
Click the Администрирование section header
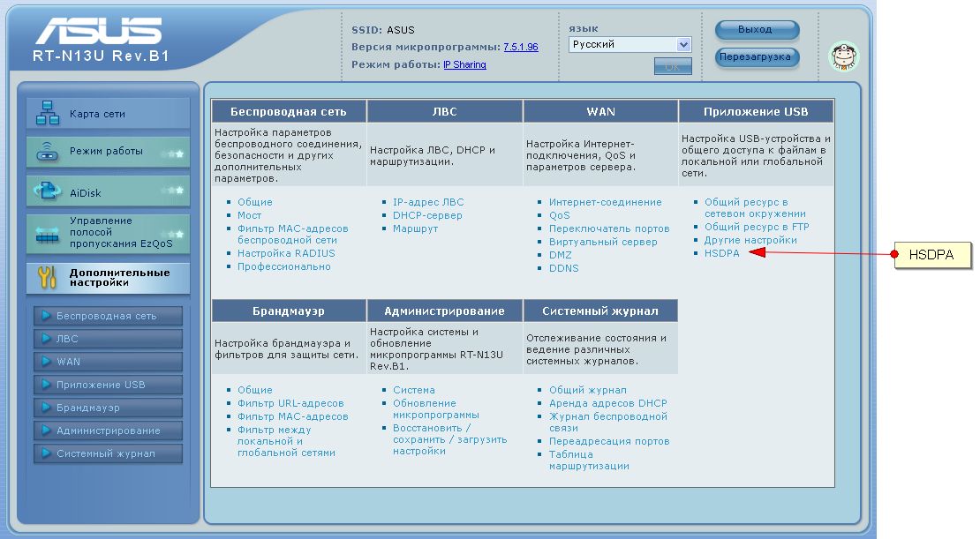click(444, 311)
